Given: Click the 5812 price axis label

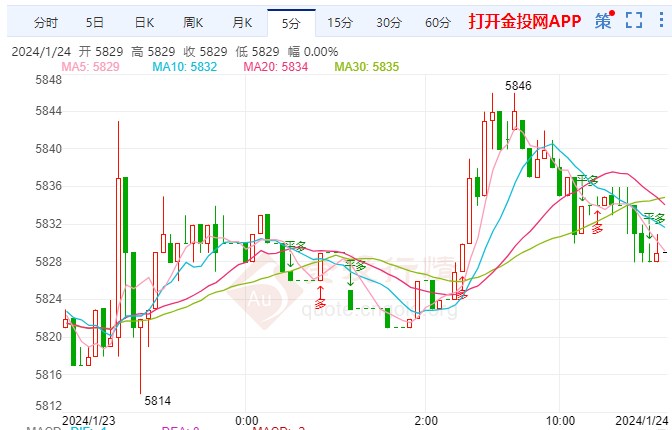Looking at the screenshot, I should coord(48,405).
